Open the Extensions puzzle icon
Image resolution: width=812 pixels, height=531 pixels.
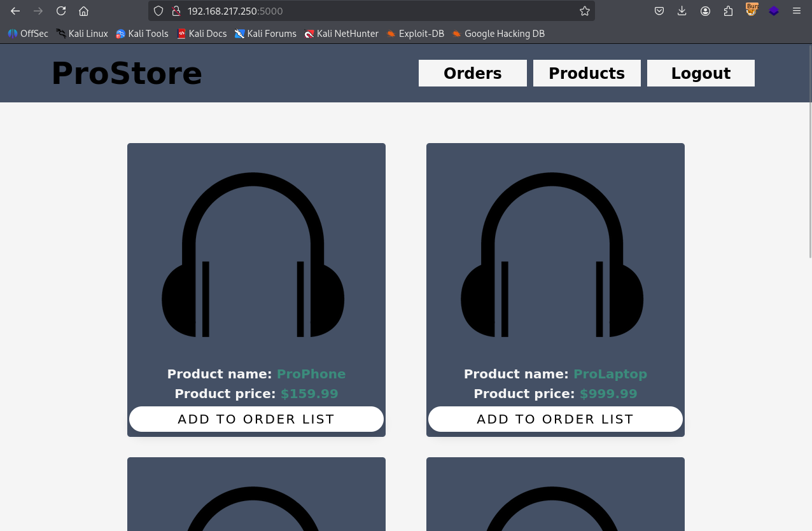pyautogui.click(x=728, y=11)
